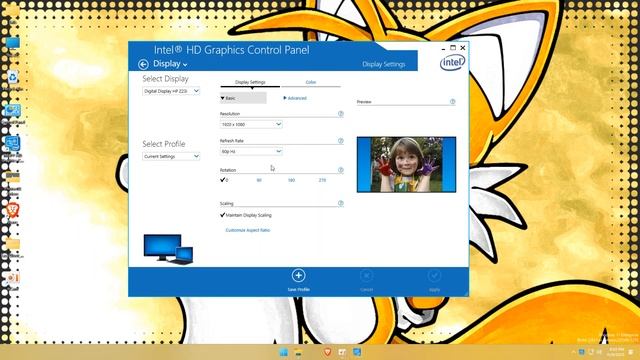
Task: Expand the Advanced settings section
Action: 295,98
